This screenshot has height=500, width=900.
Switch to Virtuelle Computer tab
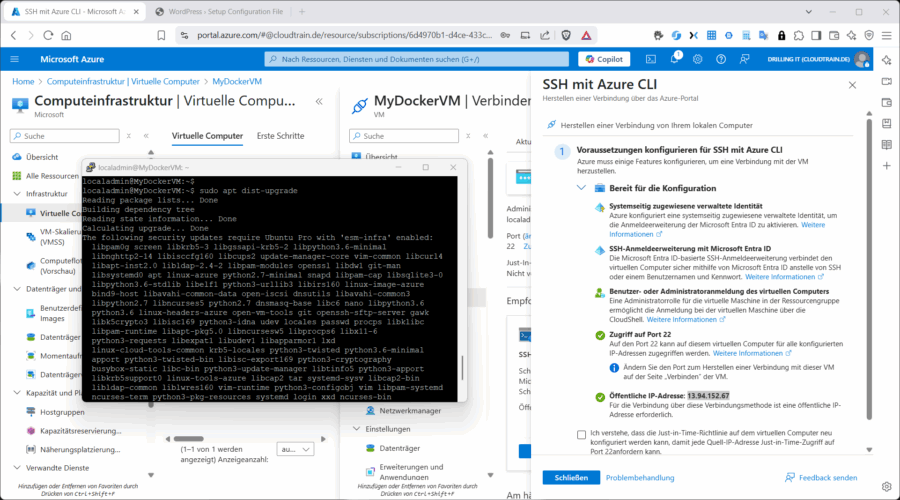click(207, 136)
